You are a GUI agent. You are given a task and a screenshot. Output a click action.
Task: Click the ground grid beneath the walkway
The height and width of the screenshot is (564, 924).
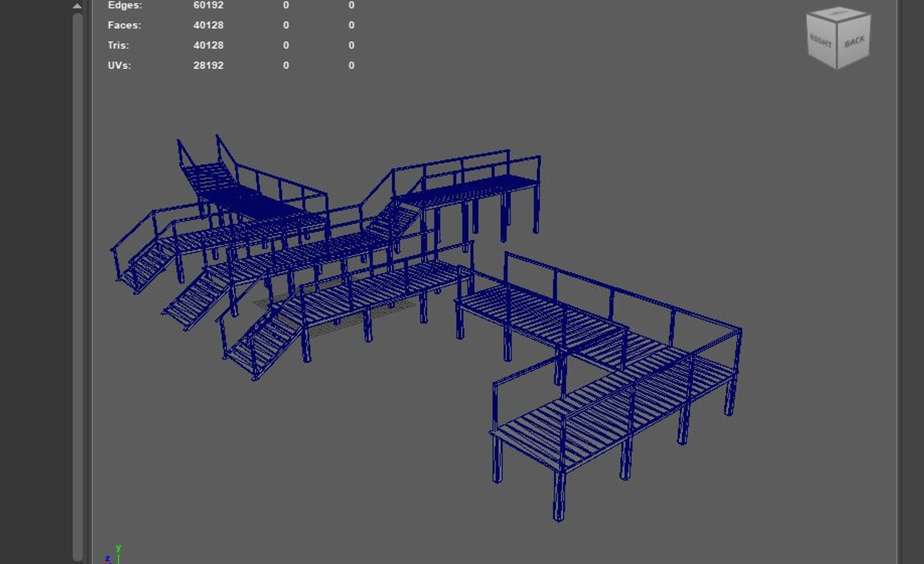click(334, 312)
